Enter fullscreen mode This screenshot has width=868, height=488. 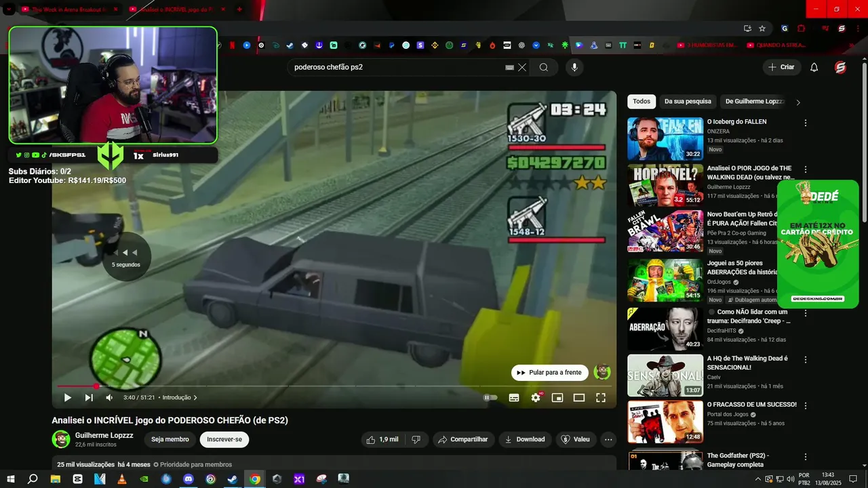601,398
